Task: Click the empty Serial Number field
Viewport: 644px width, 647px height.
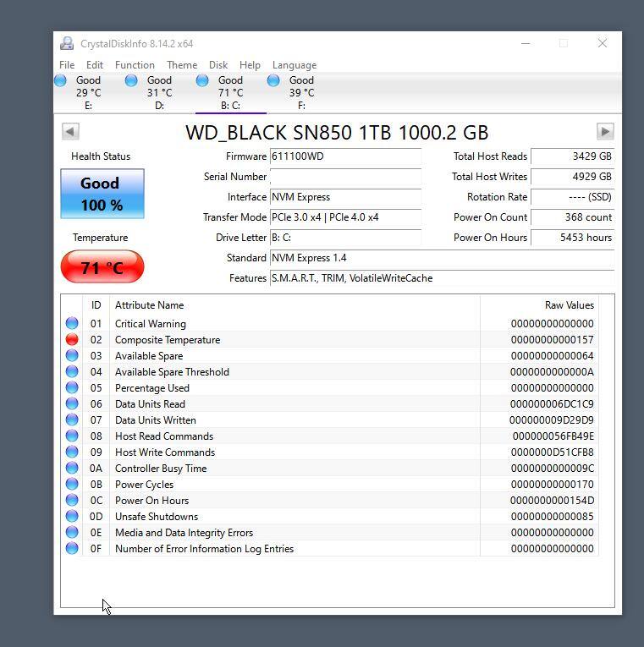Action: pyautogui.click(x=345, y=177)
